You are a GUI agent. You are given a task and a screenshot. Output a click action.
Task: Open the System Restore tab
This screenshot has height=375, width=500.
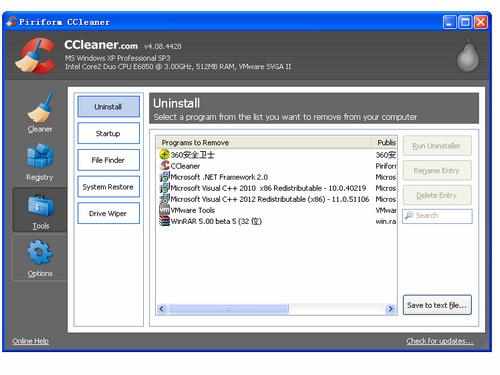tap(108, 187)
